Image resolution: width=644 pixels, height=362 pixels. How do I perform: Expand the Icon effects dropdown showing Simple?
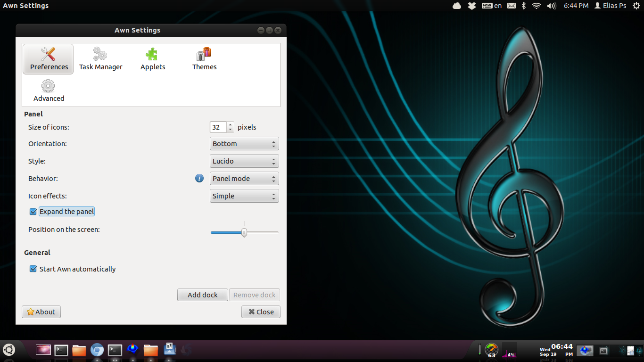point(244,196)
